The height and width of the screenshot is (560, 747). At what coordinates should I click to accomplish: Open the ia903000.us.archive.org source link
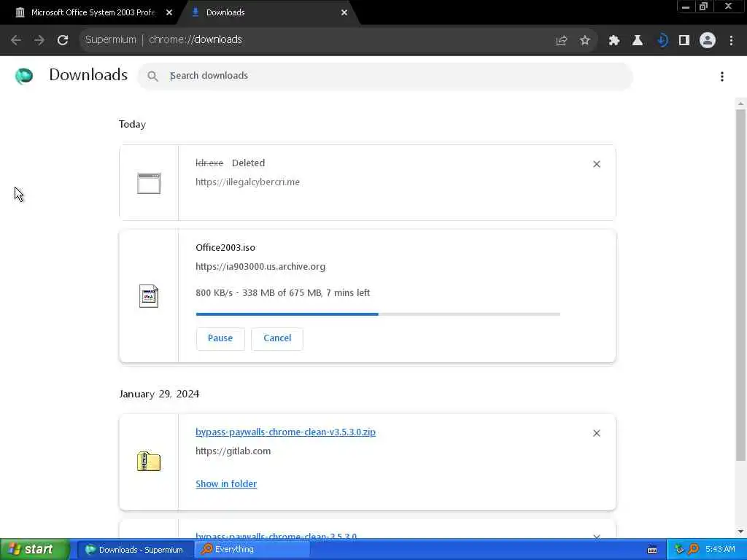(x=260, y=267)
